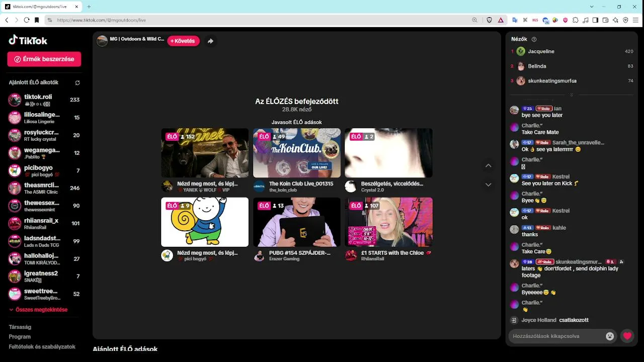Open the Program footer link
This screenshot has height=362, width=644.
[x=20, y=337]
